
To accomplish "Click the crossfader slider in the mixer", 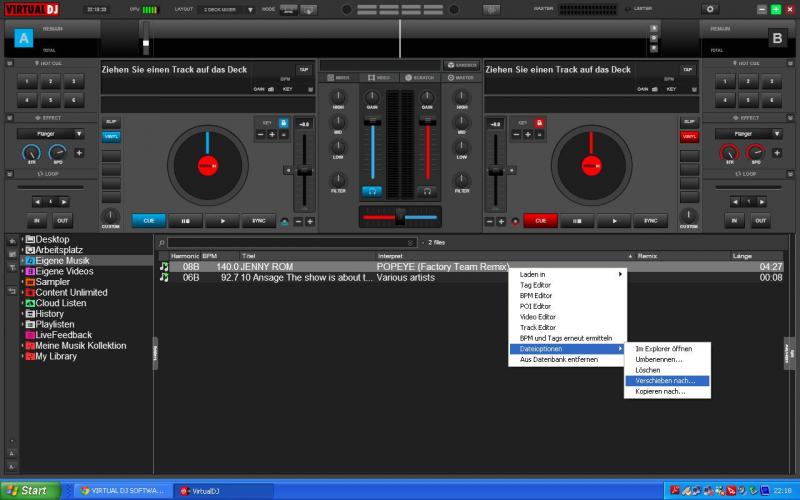I will pyautogui.click(x=400, y=217).
